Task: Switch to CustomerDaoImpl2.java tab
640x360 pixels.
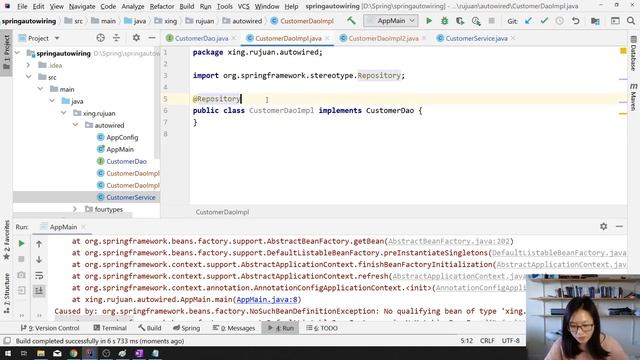Action: pos(383,38)
